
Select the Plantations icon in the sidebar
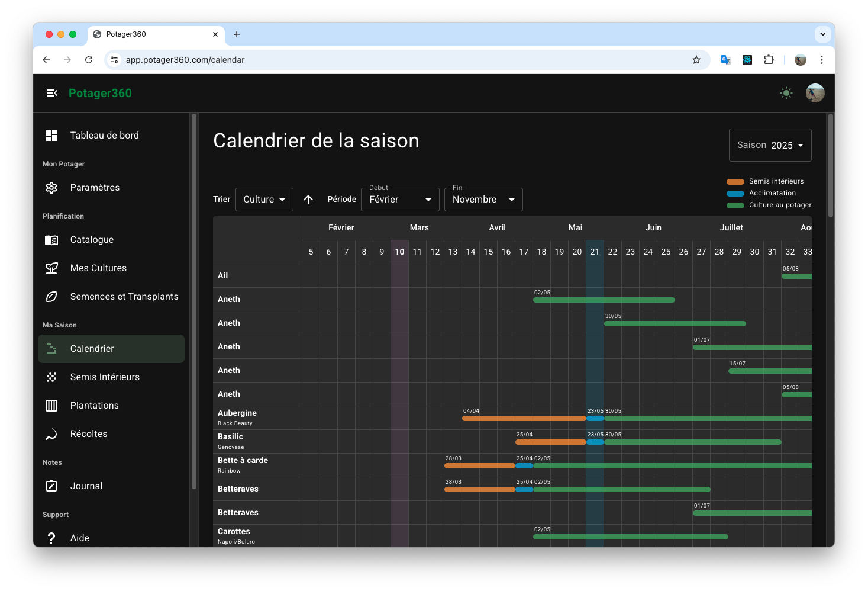[51, 405]
